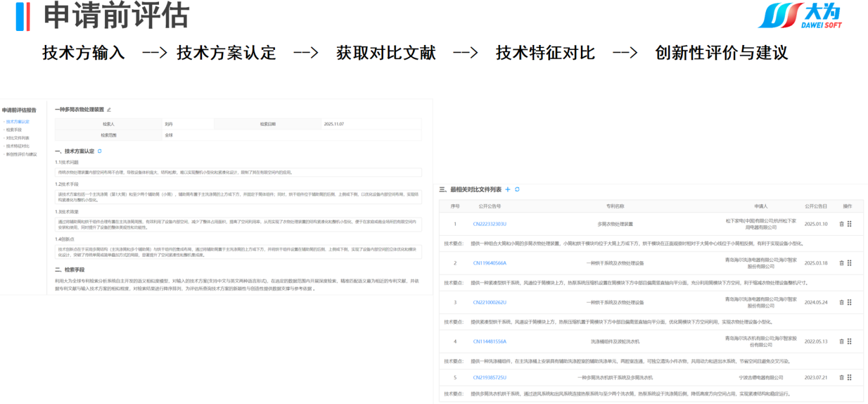Navigate to 技术特征对比 sidebar item
The height and width of the screenshot is (404, 868).
pyautogui.click(x=17, y=146)
